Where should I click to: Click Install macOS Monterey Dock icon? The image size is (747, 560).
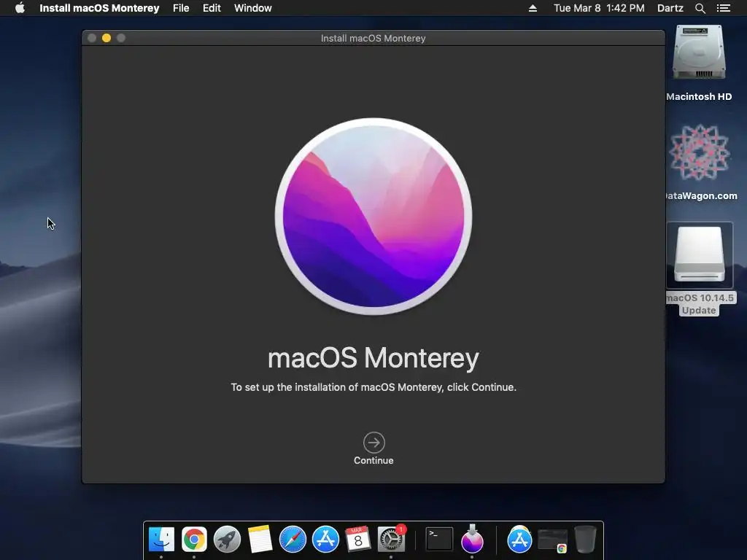coord(472,539)
